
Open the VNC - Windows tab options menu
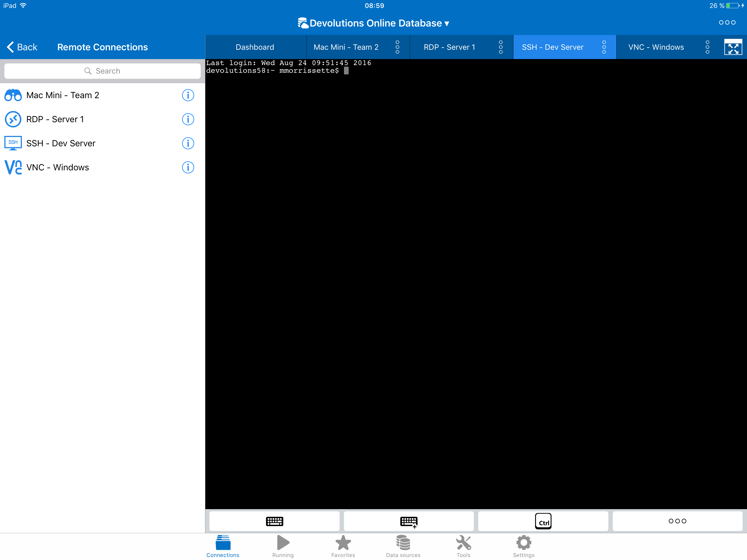point(707,47)
